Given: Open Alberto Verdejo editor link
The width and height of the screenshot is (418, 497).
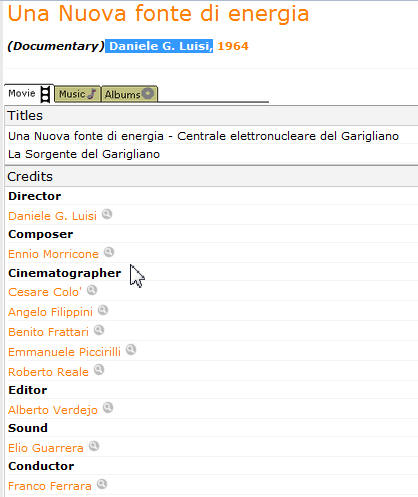Looking at the screenshot, I should click(x=53, y=410).
